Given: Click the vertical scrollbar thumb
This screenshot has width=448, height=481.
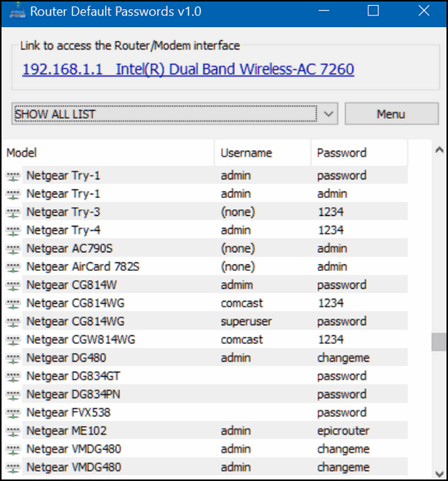Looking at the screenshot, I should [439, 341].
